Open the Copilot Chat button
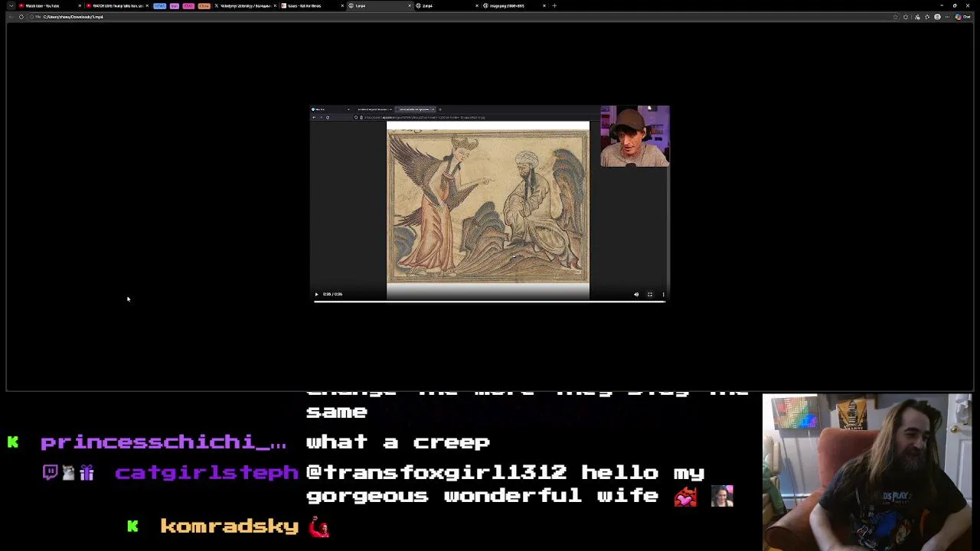The width and height of the screenshot is (980, 551). click(x=962, y=17)
